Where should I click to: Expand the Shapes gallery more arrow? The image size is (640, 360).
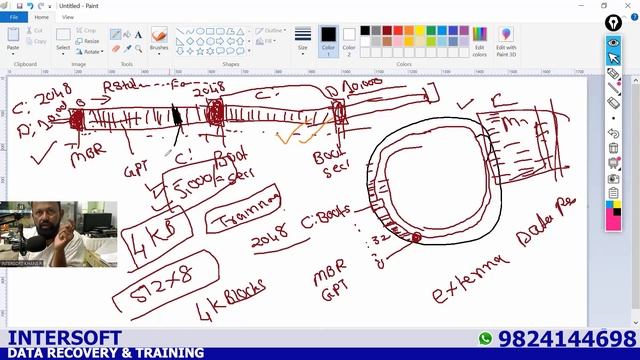pyautogui.click(x=249, y=51)
